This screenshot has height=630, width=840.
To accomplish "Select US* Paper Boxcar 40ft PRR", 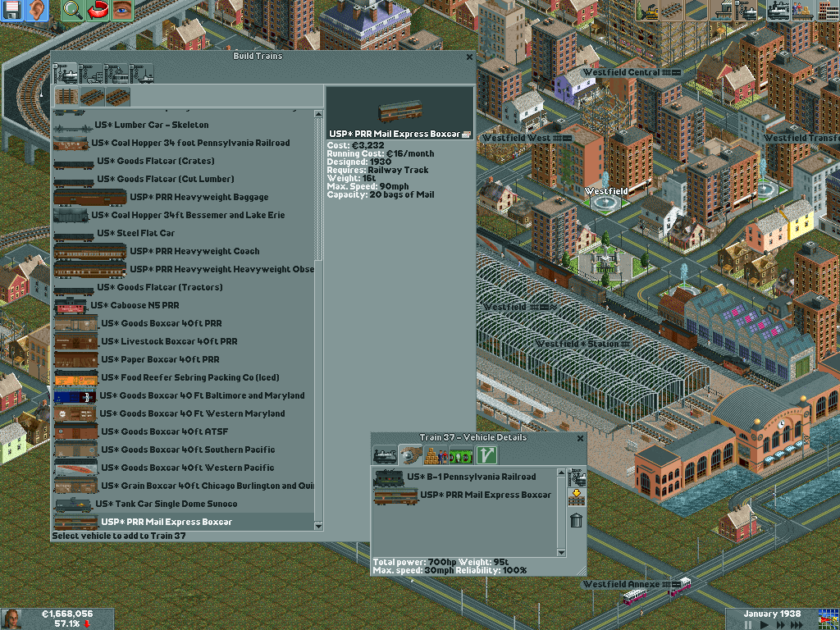I will [183, 359].
